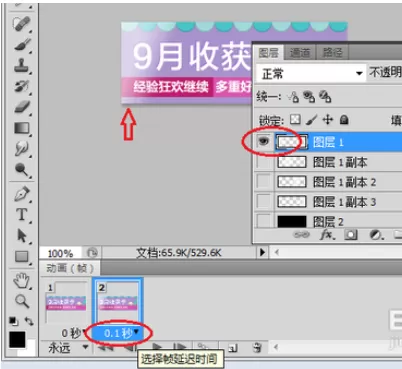The height and width of the screenshot is (369, 402).
Task: Toggle lock all for layer
Action: 344,119
